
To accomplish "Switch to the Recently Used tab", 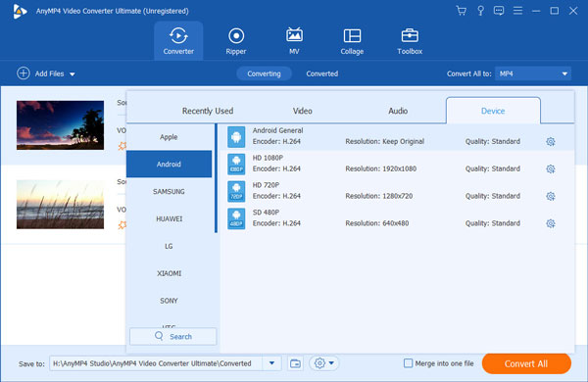I will [x=208, y=111].
